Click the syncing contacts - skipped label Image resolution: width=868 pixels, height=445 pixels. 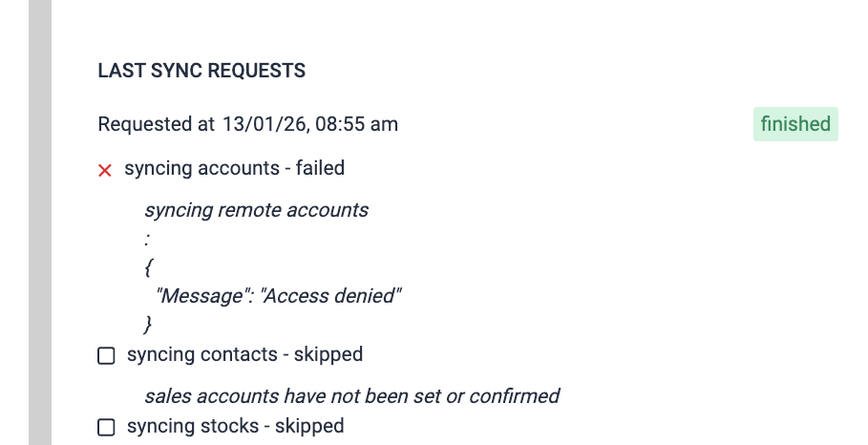[x=244, y=354]
